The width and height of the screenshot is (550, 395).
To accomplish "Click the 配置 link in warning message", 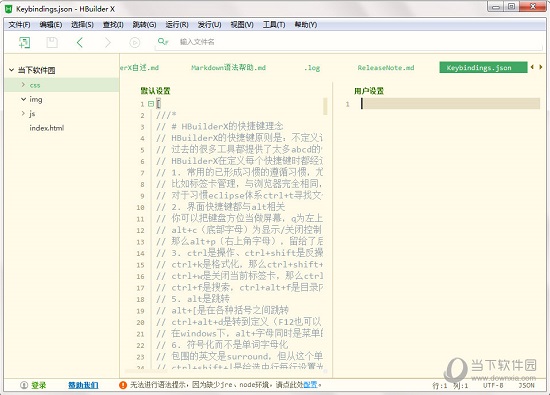I will pyautogui.click(x=310, y=385).
